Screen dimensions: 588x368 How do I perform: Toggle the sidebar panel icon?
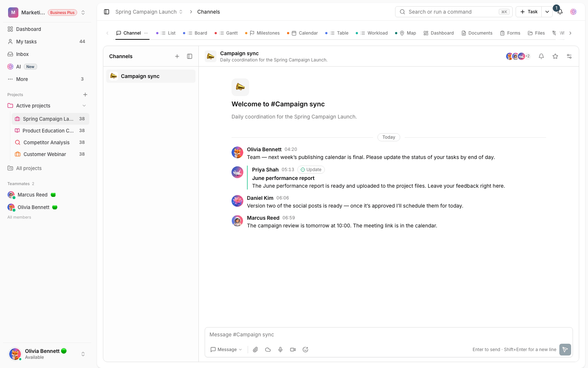(107, 12)
